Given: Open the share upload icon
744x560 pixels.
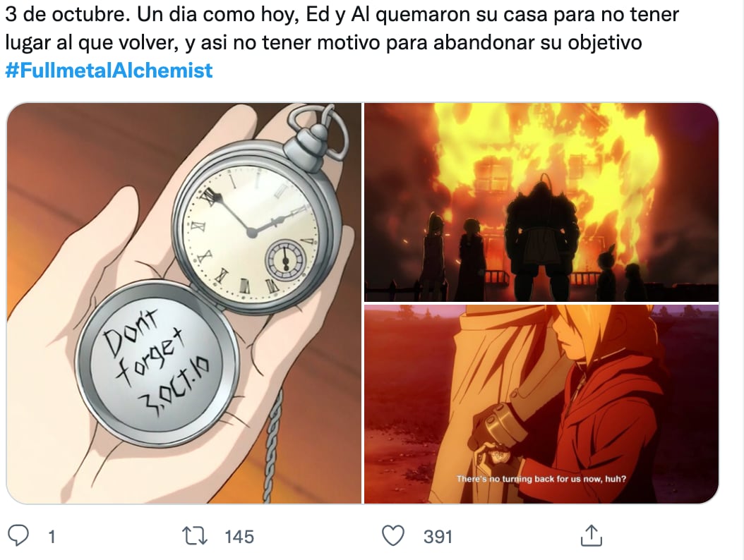Looking at the screenshot, I should click(592, 535).
